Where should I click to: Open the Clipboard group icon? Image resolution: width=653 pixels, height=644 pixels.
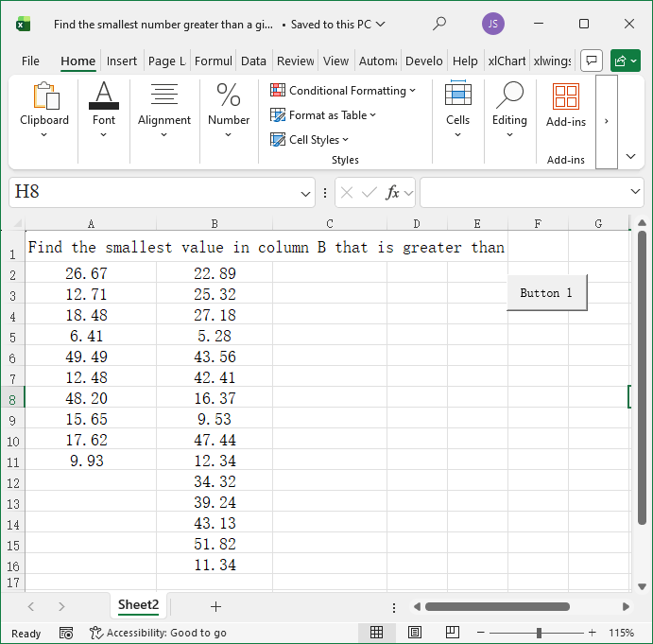point(44,96)
